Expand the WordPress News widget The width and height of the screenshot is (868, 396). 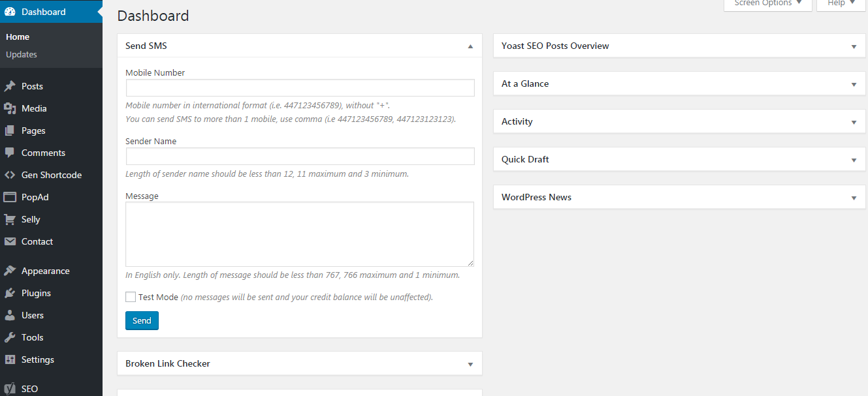tap(854, 198)
